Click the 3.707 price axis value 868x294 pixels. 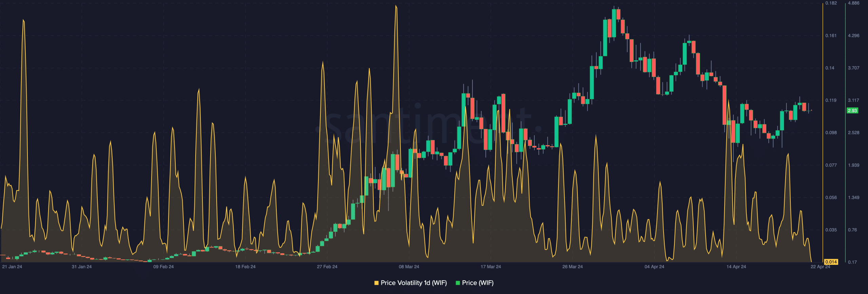854,68
